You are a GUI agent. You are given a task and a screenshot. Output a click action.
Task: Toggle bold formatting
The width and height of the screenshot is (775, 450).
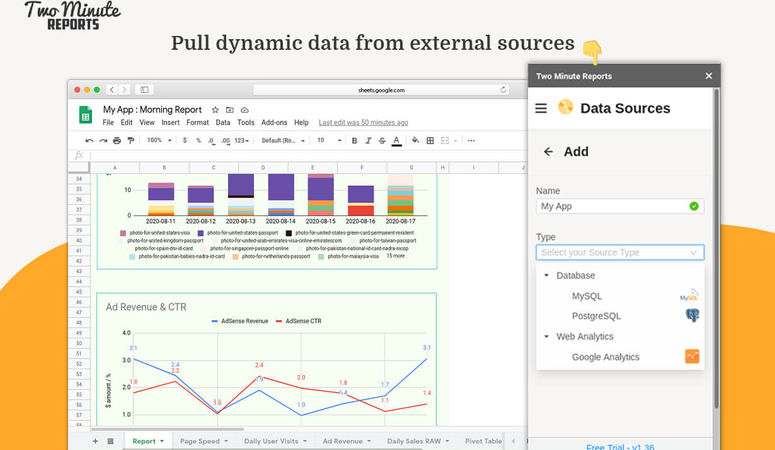[x=354, y=141]
